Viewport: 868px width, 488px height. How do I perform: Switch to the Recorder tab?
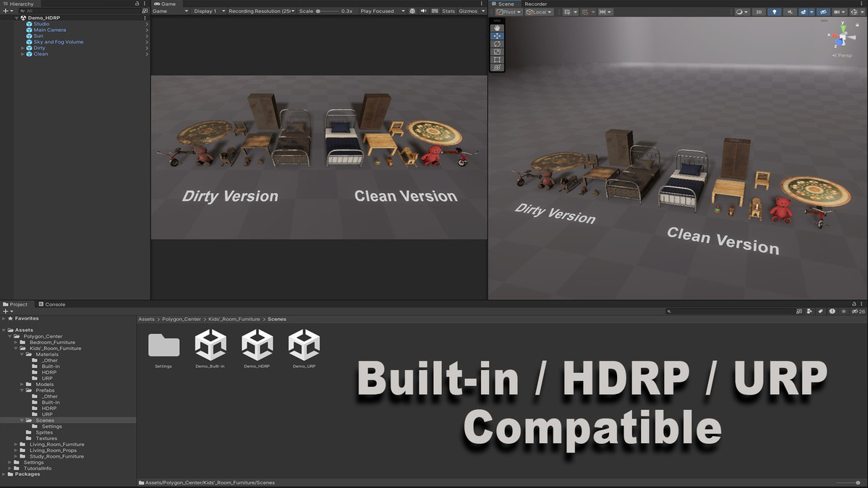536,4
